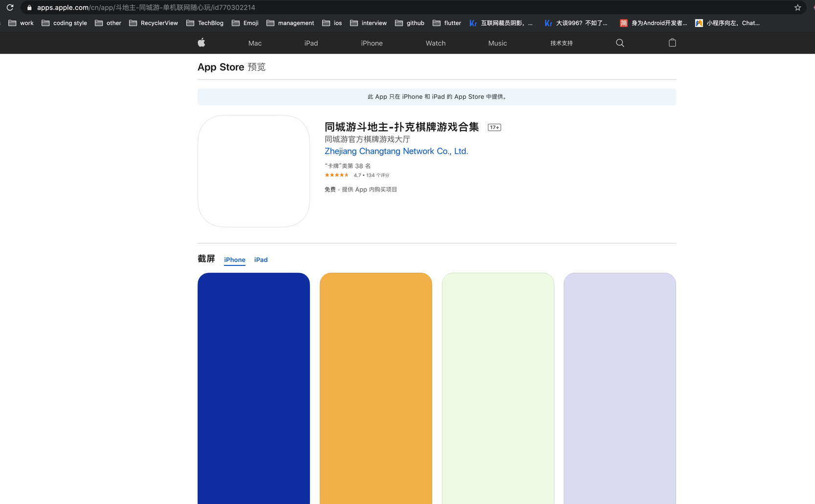Open the 'interview' bookmarks folder
Viewport: 815px width, 504px height.
coord(369,23)
